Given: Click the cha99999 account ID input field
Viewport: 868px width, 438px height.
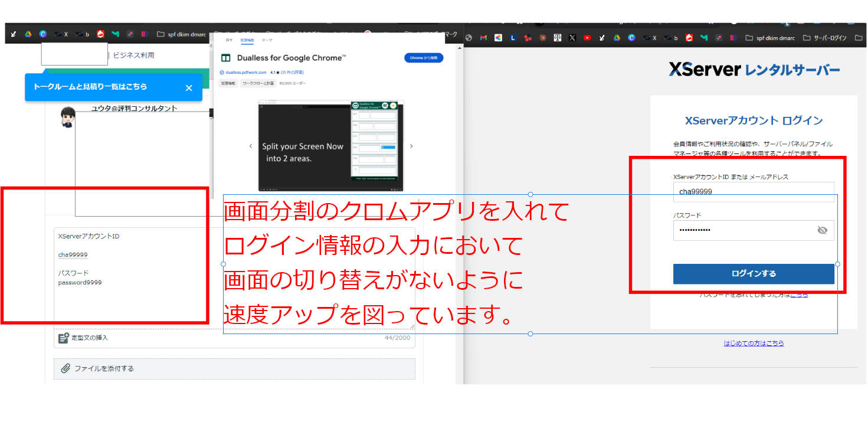Looking at the screenshot, I should [x=754, y=191].
